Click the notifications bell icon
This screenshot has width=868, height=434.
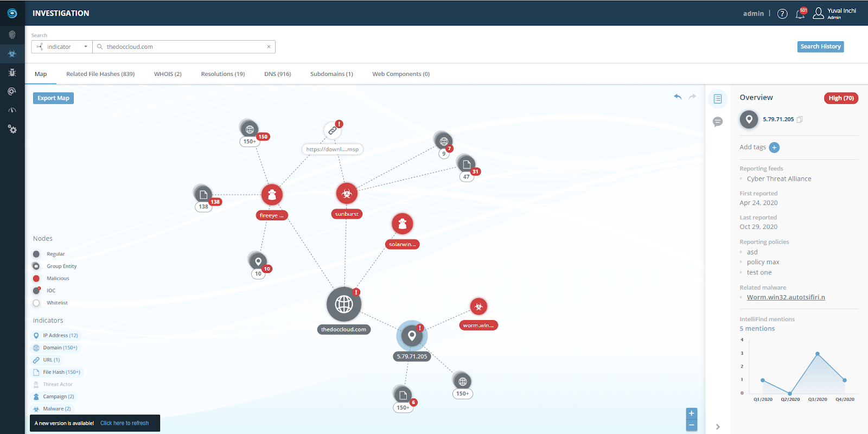[800, 14]
